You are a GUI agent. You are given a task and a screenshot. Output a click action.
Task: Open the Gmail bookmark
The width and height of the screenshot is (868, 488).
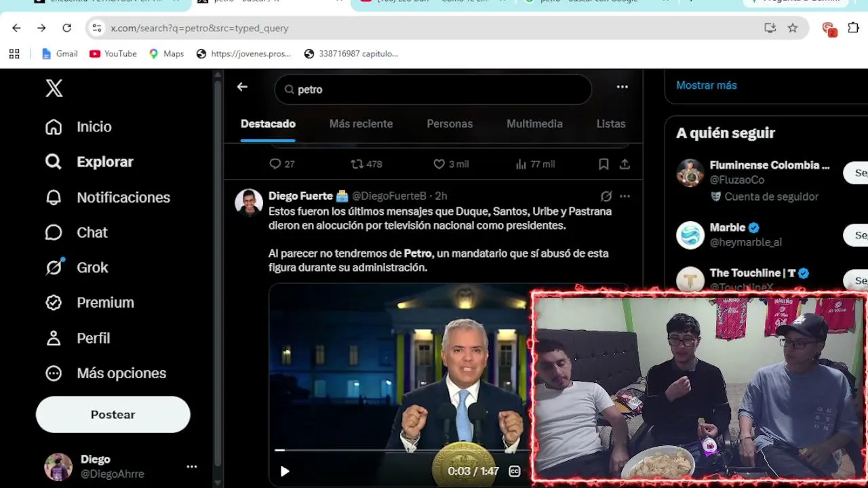(x=60, y=54)
